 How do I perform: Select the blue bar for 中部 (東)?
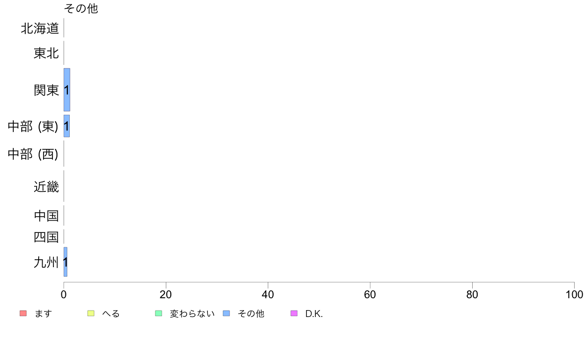tap(67, 126)
